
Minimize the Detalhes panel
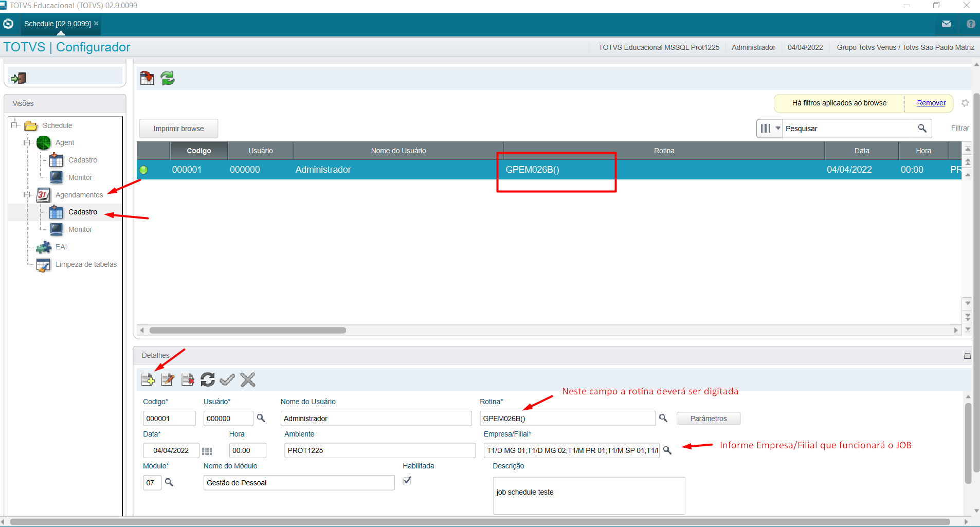967,355
